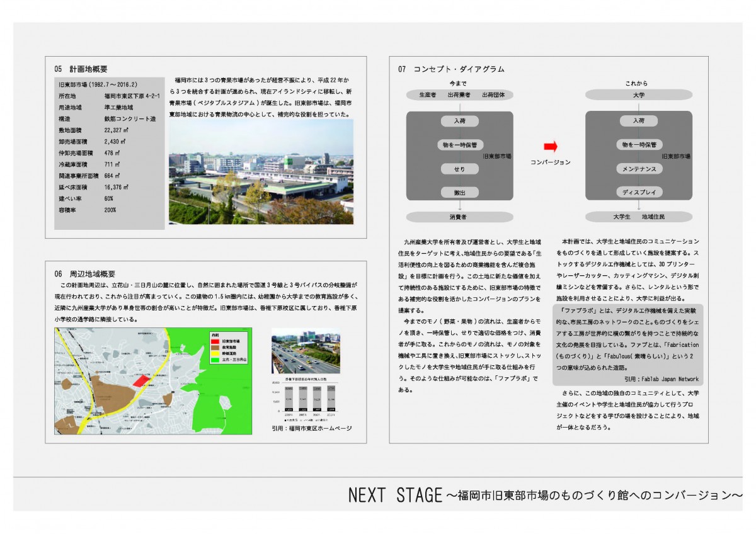Click the 搬出 node in left diagram

pos(459,192)
